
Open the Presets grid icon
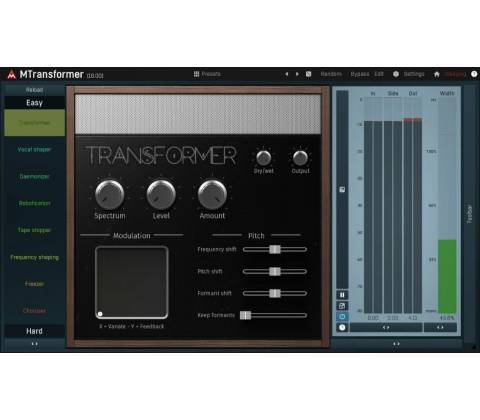[196, 74]
